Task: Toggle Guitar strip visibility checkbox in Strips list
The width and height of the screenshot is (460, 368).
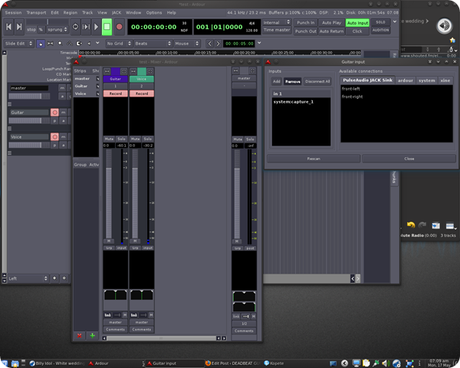Action: point(98,86)
